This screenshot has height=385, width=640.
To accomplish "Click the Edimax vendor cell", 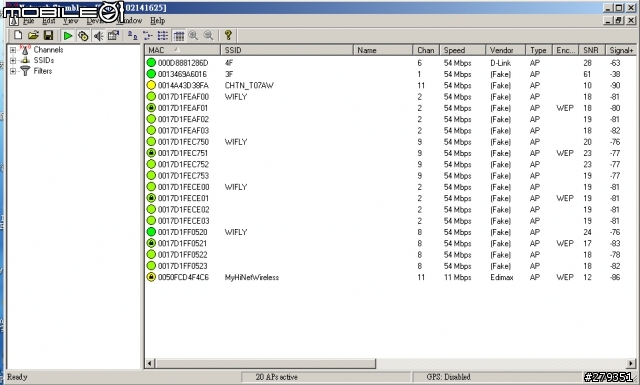I will [x=502, y=277].
